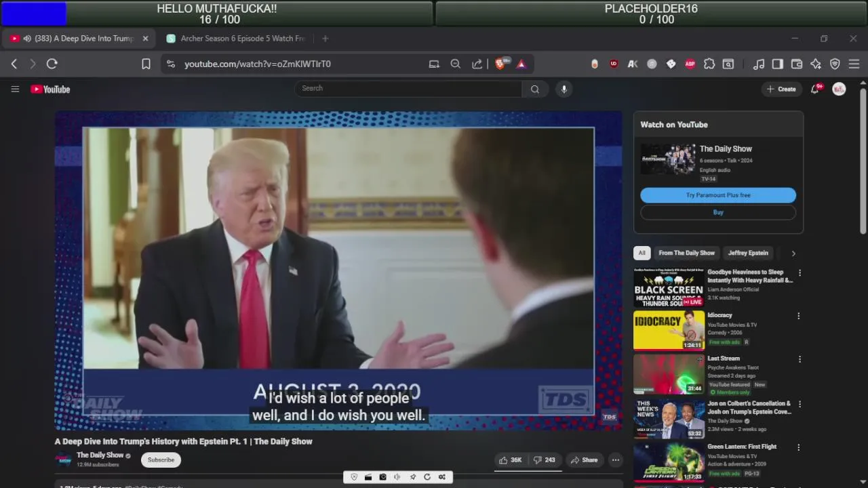Screen dimensions: 868x488
Task: Bookmark this page with bookmark icon
Action: (x=146, y=64)
